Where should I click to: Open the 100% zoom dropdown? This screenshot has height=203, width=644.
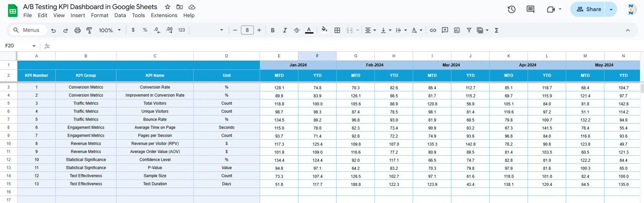(110, 30)
